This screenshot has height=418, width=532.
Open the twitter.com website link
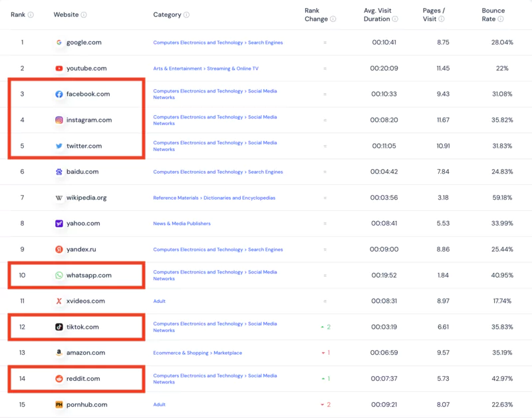click(x=84, y=146)
